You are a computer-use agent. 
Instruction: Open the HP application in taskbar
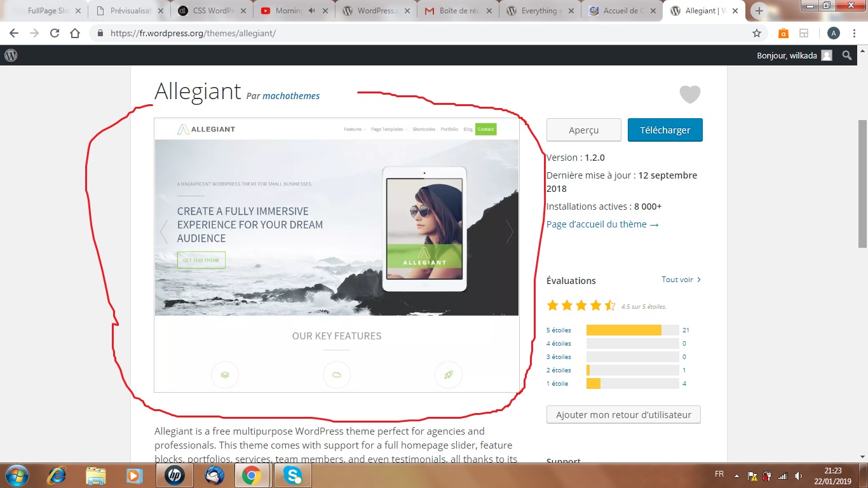(x=175, y=475)
